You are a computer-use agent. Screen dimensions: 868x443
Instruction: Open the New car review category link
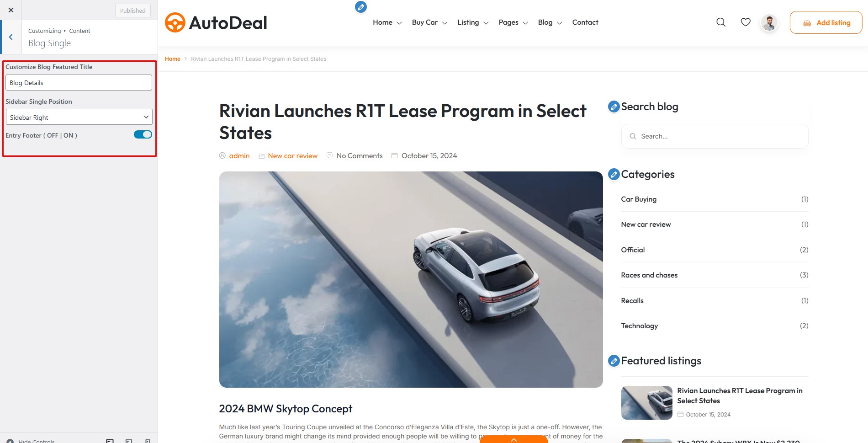(646, 224)
